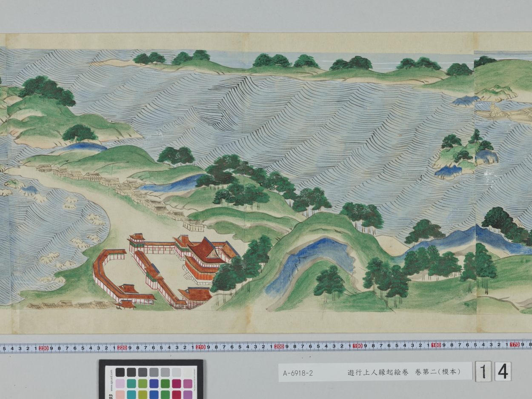Click the catalog number A-6918-2

[298, 373]
